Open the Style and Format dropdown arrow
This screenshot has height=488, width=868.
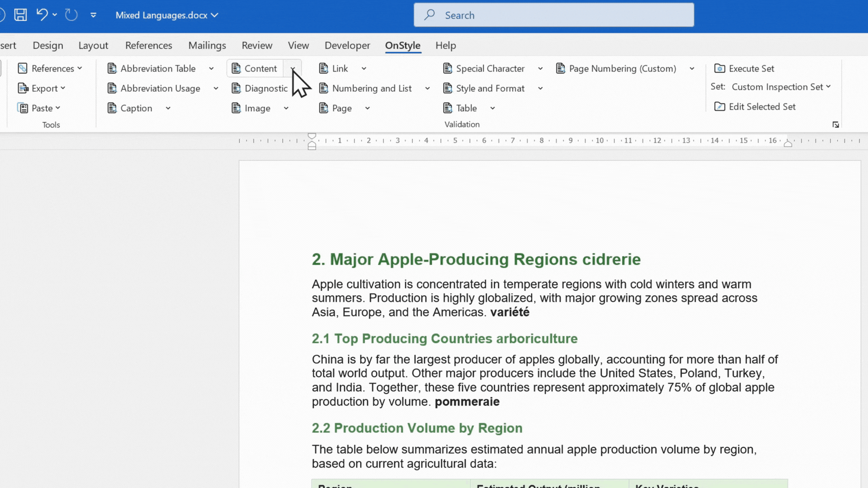tap(540, 89)
